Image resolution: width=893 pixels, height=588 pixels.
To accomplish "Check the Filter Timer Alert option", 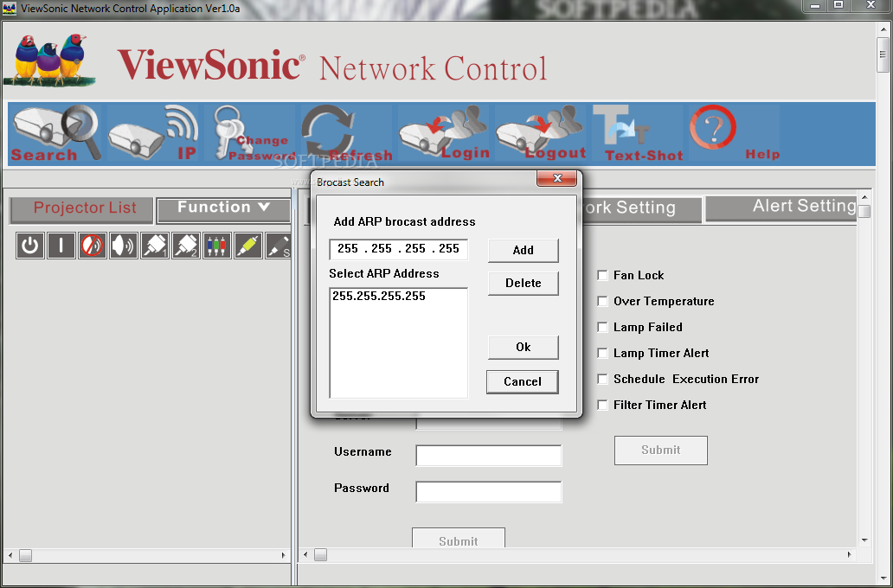I will coord(602,406).
